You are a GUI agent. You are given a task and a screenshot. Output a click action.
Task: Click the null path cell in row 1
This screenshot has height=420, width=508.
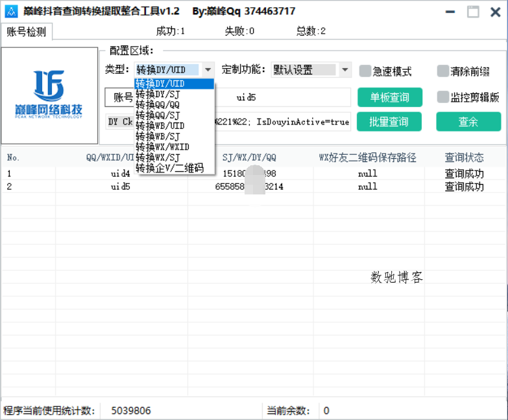tap(368, 174)
